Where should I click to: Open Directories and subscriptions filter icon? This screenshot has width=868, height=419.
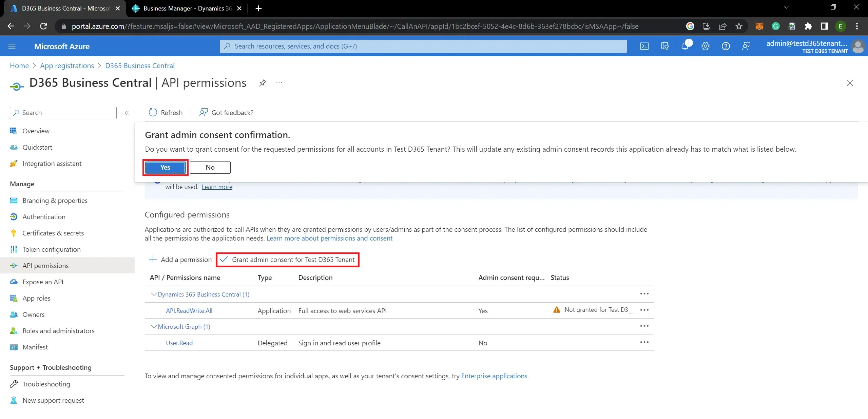coord(665,46)
